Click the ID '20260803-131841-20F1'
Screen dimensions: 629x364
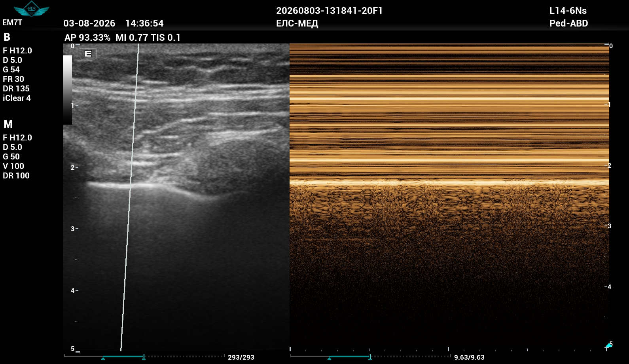(329, 11)
